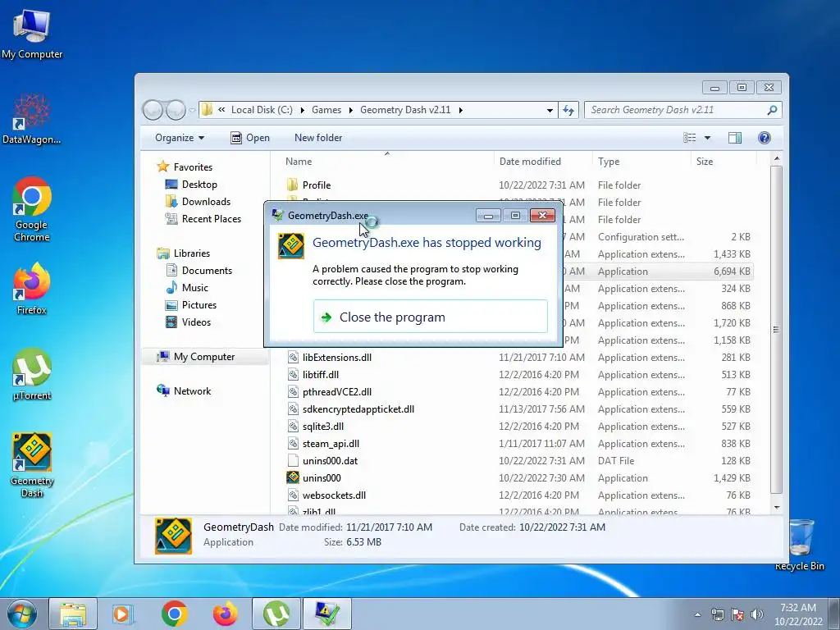Open the Action Center flag icon
Viewport: 840px width, 630px height.
click(737, 614)
